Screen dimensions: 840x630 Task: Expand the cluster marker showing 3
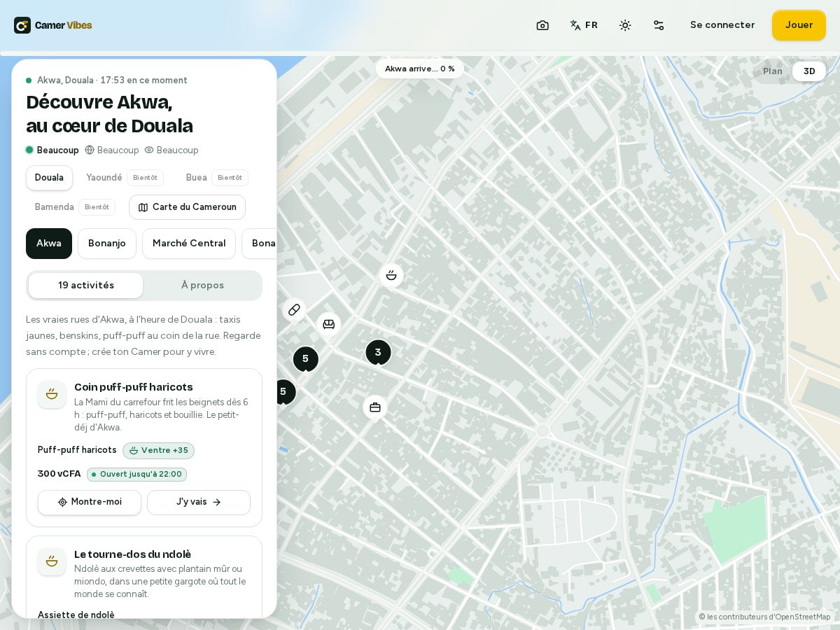click(x=378, y=352)
